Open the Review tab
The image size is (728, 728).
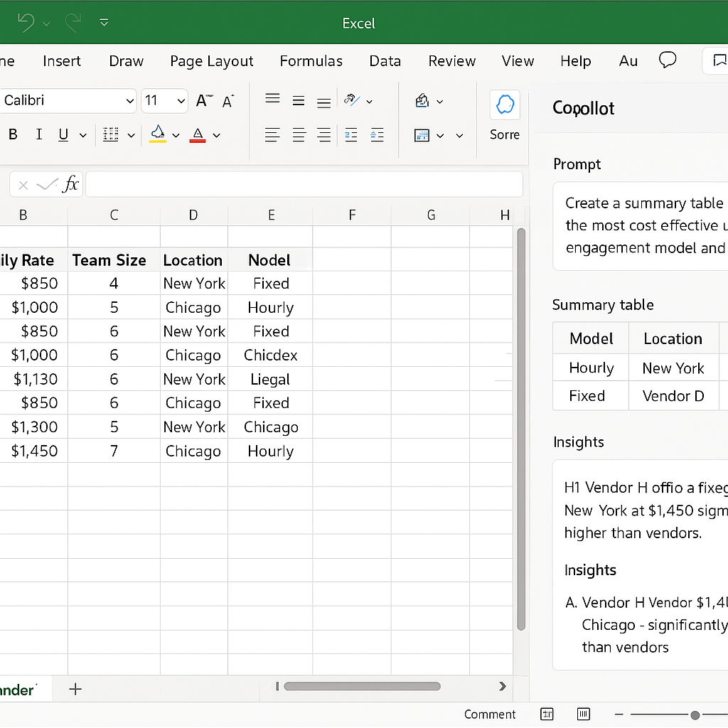451,61
